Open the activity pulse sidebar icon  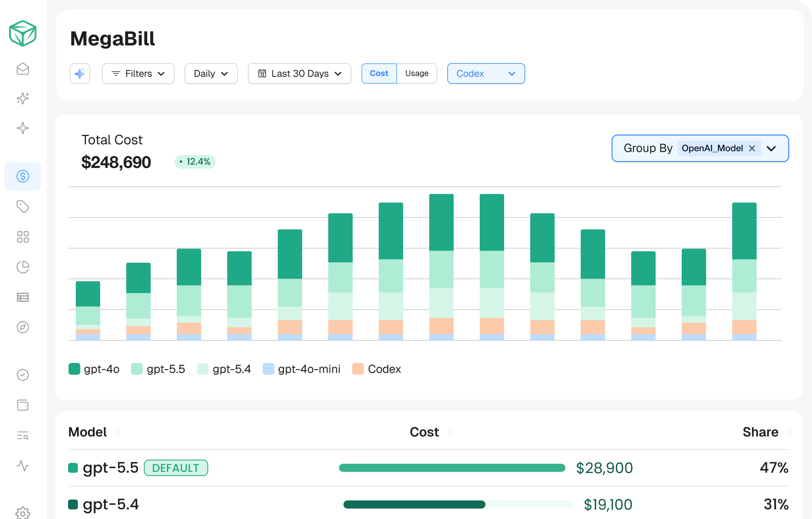click(23, 466)
